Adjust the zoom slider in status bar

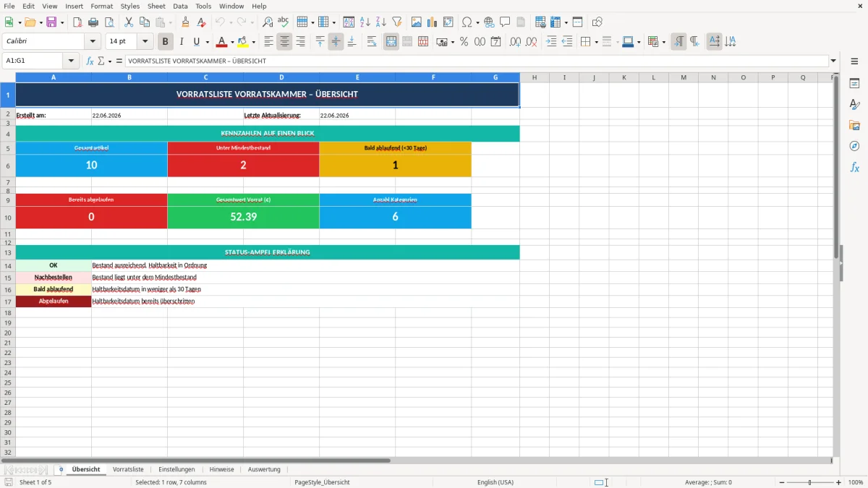click(810, 482)
